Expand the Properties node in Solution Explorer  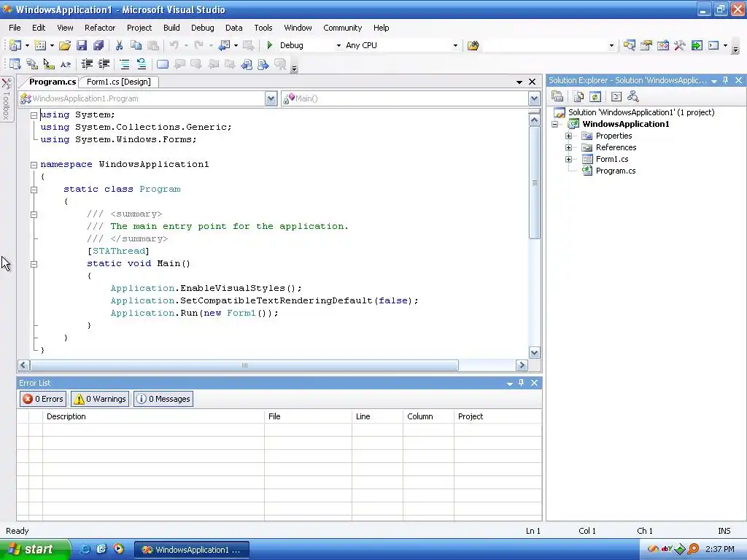tap(568, 136)
